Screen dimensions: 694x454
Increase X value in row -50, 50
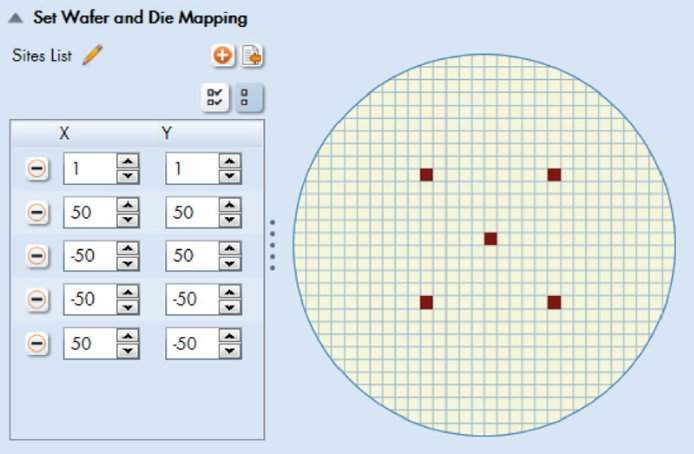(x=128, y=248)
